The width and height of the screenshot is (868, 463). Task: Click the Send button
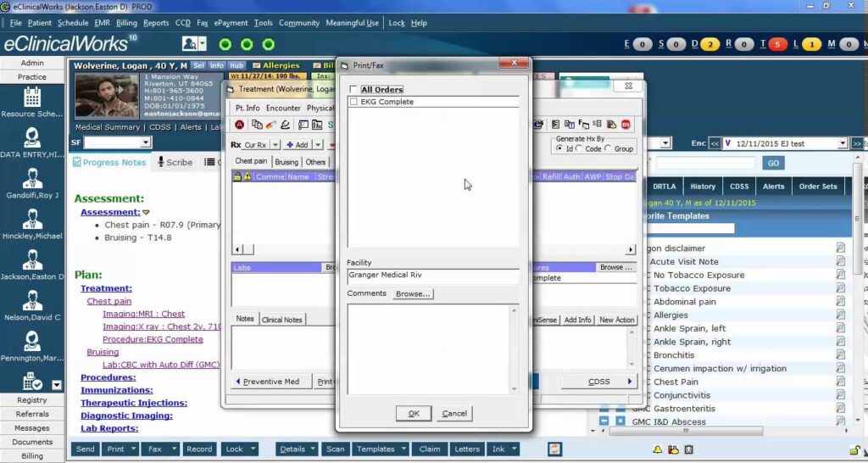(x=86, y=449)
